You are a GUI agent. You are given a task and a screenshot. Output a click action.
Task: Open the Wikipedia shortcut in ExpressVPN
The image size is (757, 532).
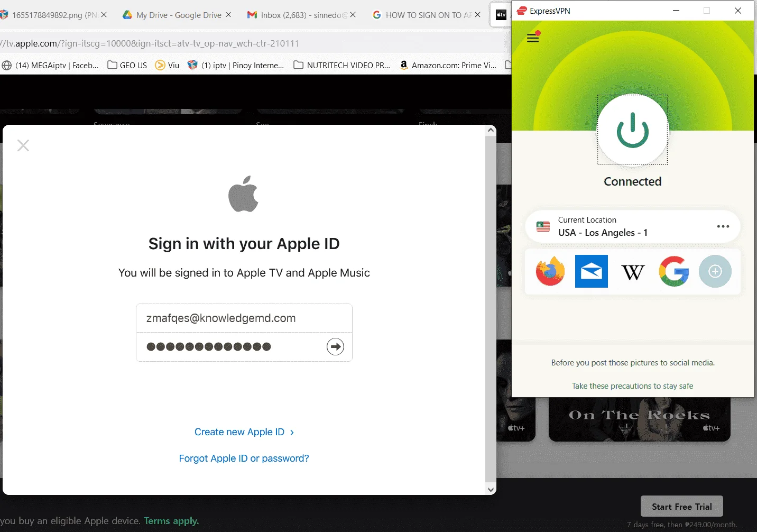[x=633, y=272]
